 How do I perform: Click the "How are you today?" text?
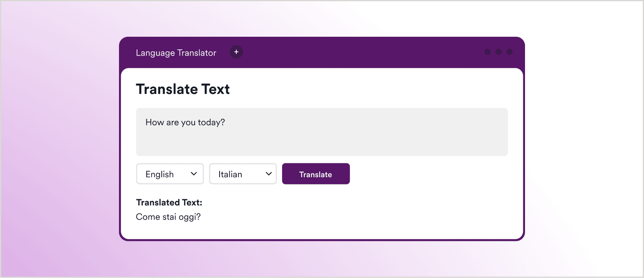pos(185,122)
